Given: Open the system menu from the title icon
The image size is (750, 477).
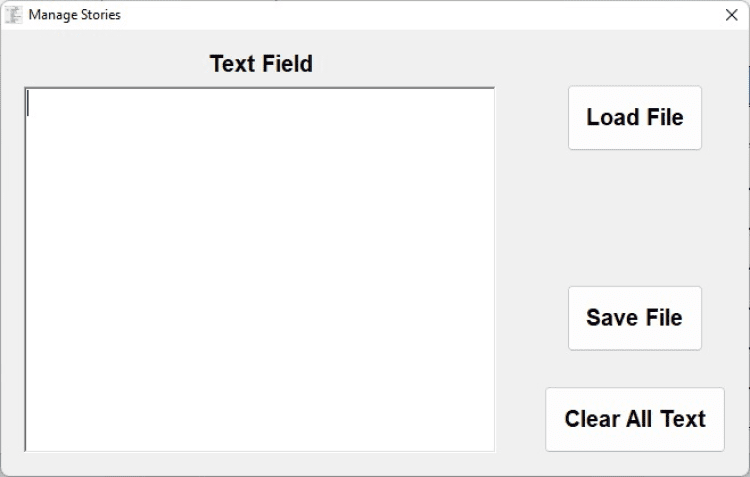Looking at the screenshot, I should [x=14, y=15].
